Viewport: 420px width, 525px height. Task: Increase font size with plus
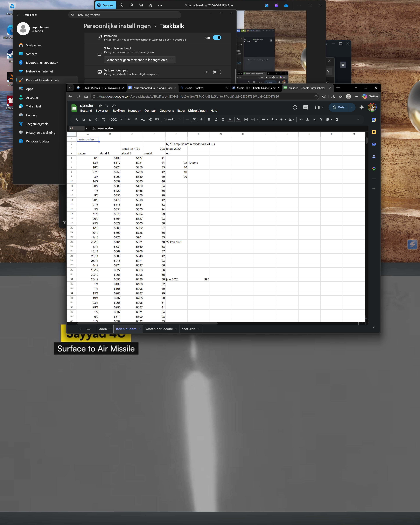click(201, 119)
